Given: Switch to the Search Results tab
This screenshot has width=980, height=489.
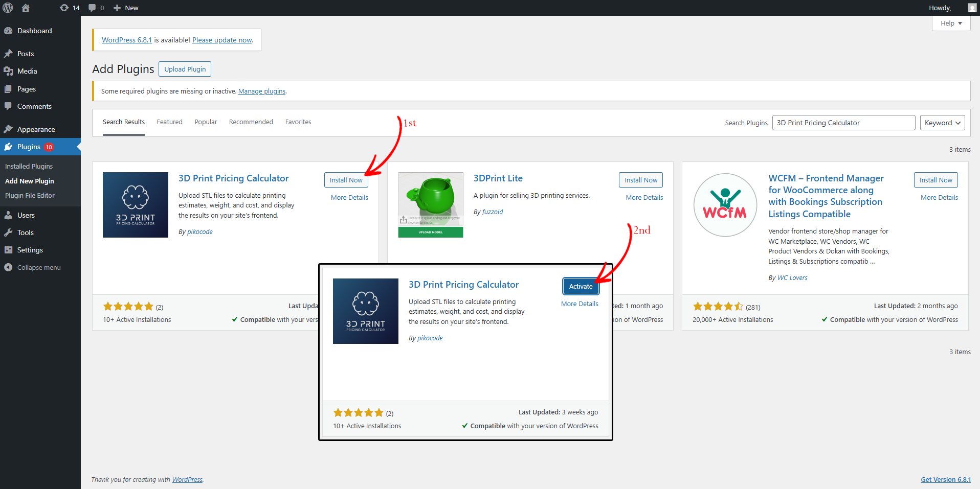Looking at the screenshot, I should 124,122.
